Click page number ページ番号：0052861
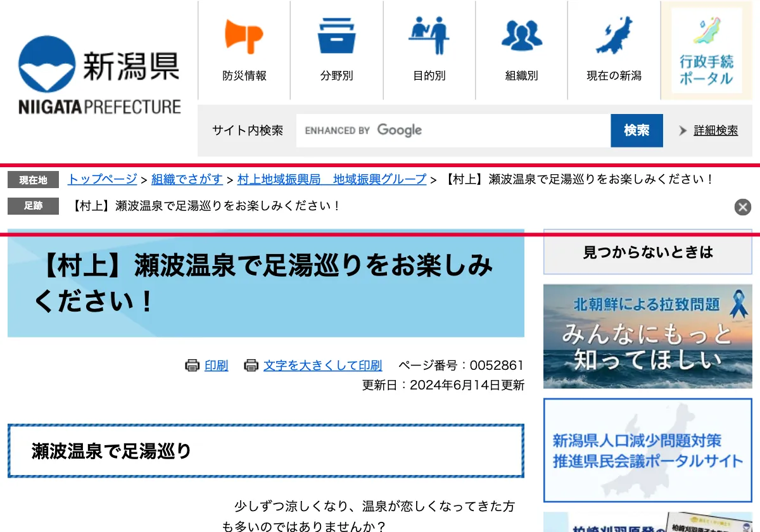 click(x=461, y=365)
